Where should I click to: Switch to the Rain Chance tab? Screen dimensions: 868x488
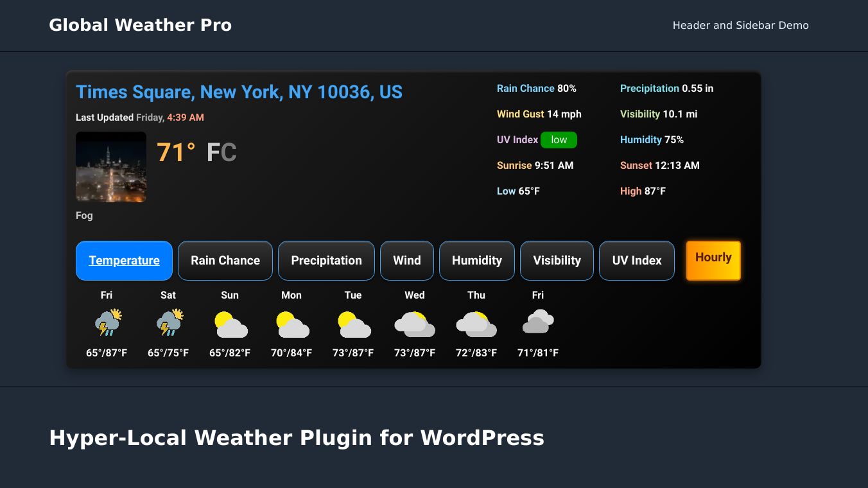click(225, 261)
